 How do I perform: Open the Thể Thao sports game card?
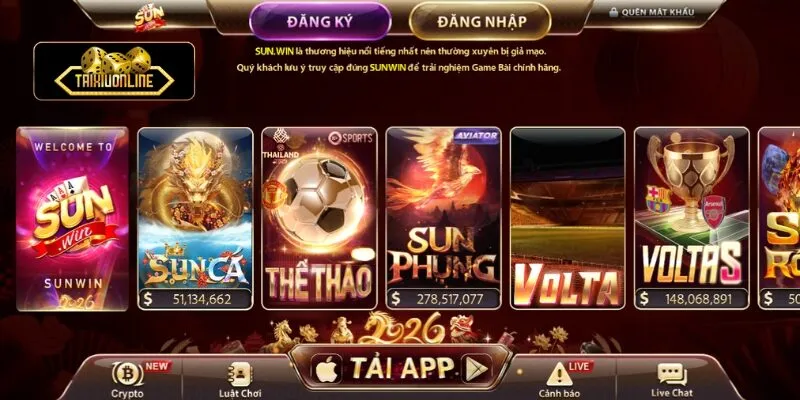319,218
